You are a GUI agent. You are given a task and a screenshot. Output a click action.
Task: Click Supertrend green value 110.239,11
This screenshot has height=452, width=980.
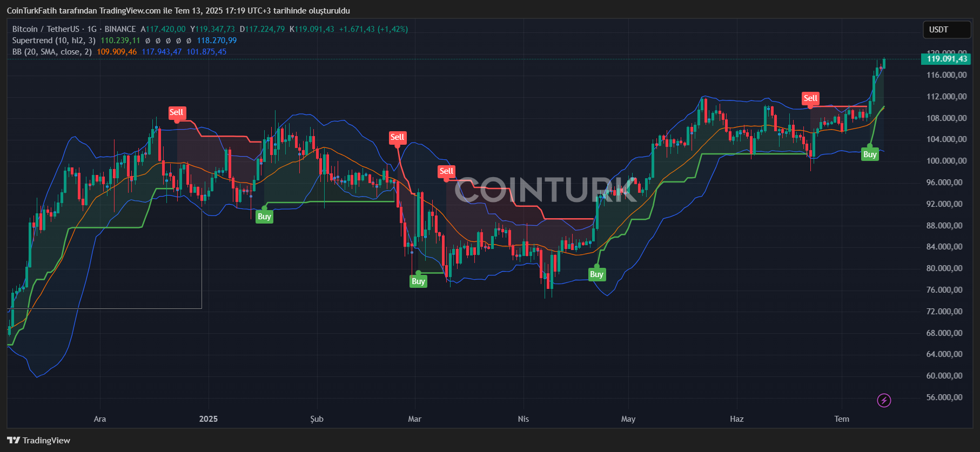tap(120, 41)
